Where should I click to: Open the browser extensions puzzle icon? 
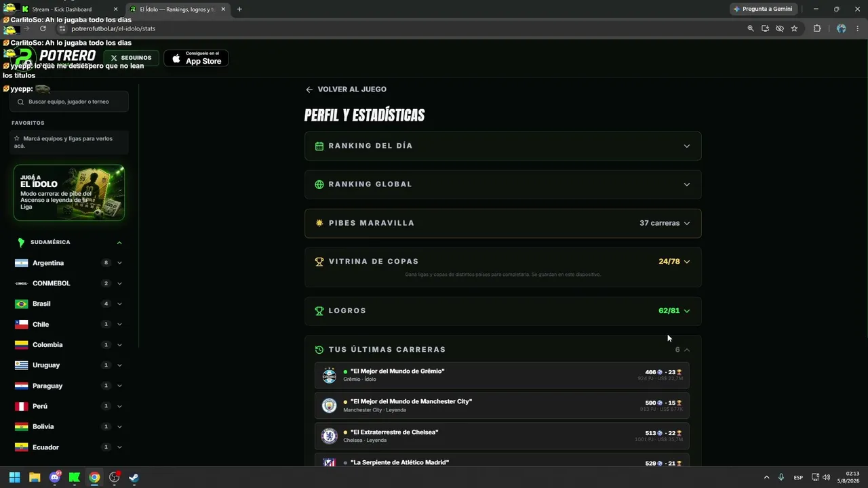point(816,28)
